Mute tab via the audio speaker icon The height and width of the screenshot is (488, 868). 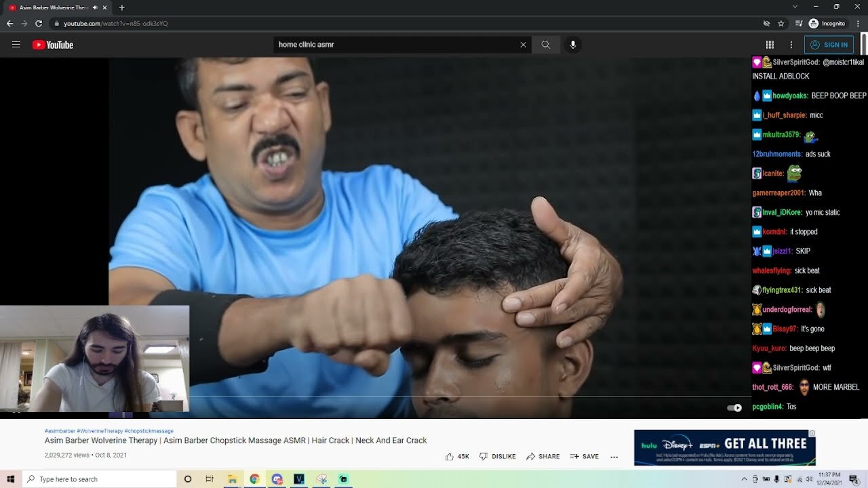(94, 7)
